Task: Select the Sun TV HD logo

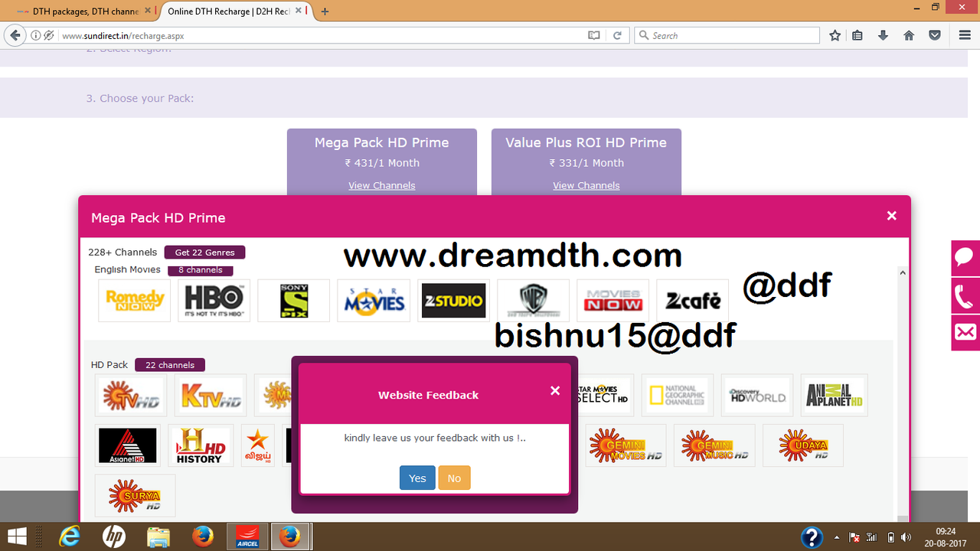Action: (131, 395)
